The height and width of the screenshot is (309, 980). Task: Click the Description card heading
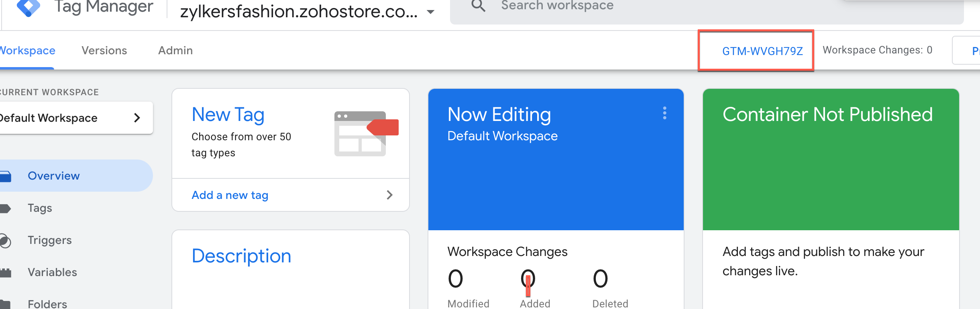pos(241,256)
